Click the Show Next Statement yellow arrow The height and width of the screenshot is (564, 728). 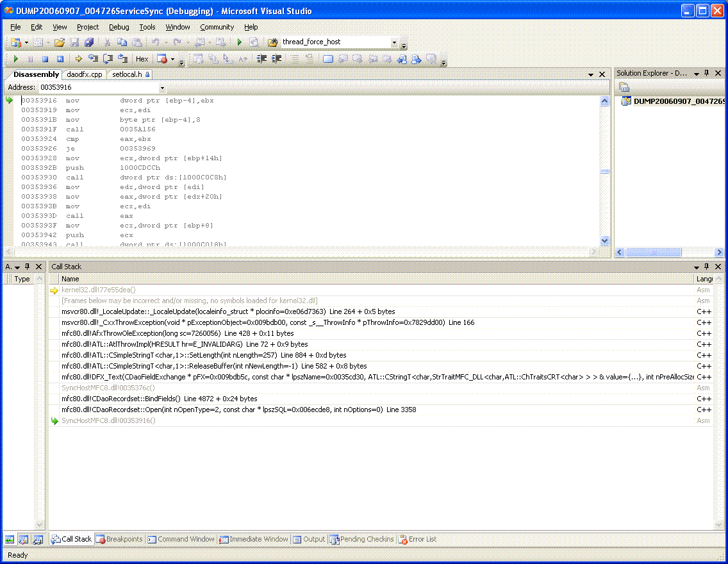click(78, 59)
